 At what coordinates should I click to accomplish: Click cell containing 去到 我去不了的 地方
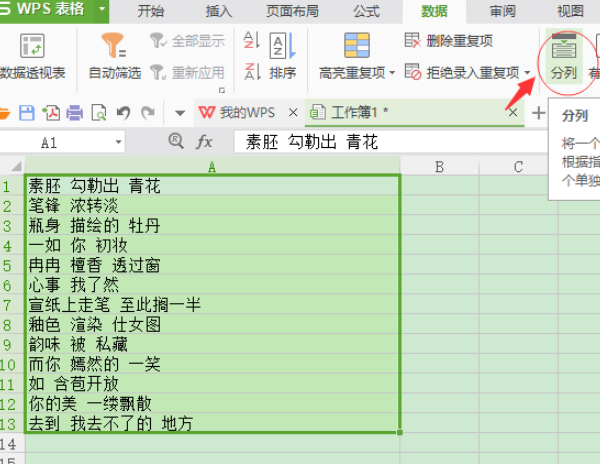click(x=212, y=424)
